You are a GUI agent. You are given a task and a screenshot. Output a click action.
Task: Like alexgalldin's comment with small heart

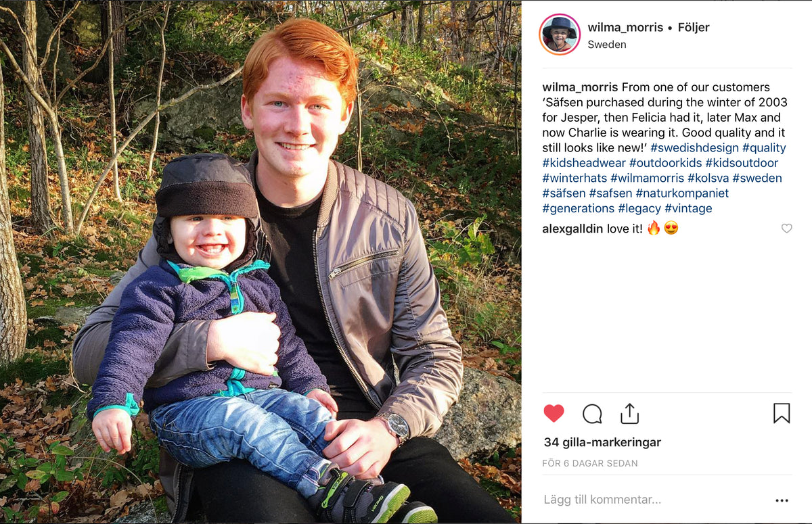tap(786, 229)
